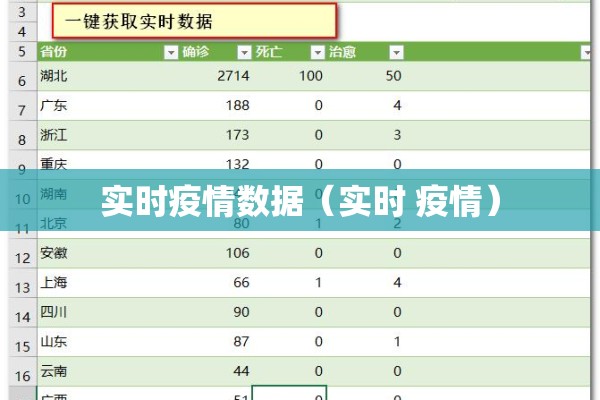Image resolution: width=600 pixels, height=400 pixels.
Task: Select the 云南 province cell
Action: click(x=108, y=371)
